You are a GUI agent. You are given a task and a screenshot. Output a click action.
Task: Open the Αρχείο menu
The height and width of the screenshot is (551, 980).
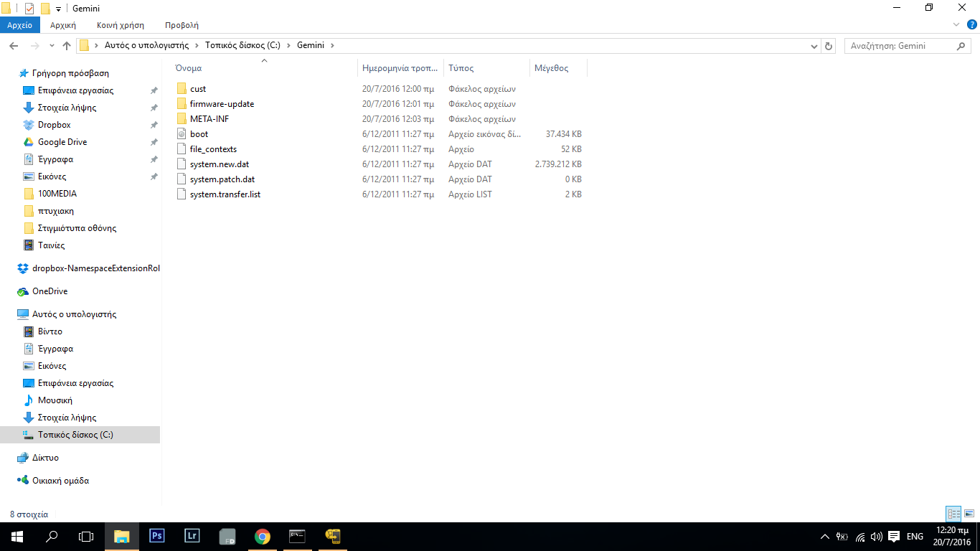click(20, 25)
